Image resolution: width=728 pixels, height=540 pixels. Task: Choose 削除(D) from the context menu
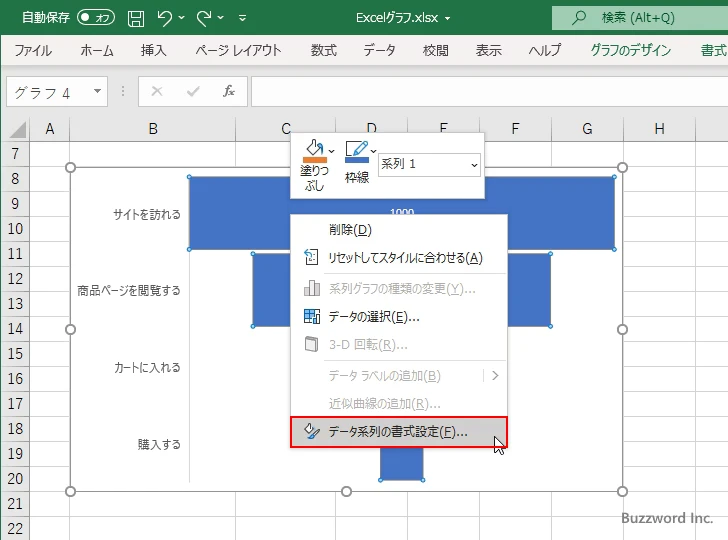[x=399, y=230]
